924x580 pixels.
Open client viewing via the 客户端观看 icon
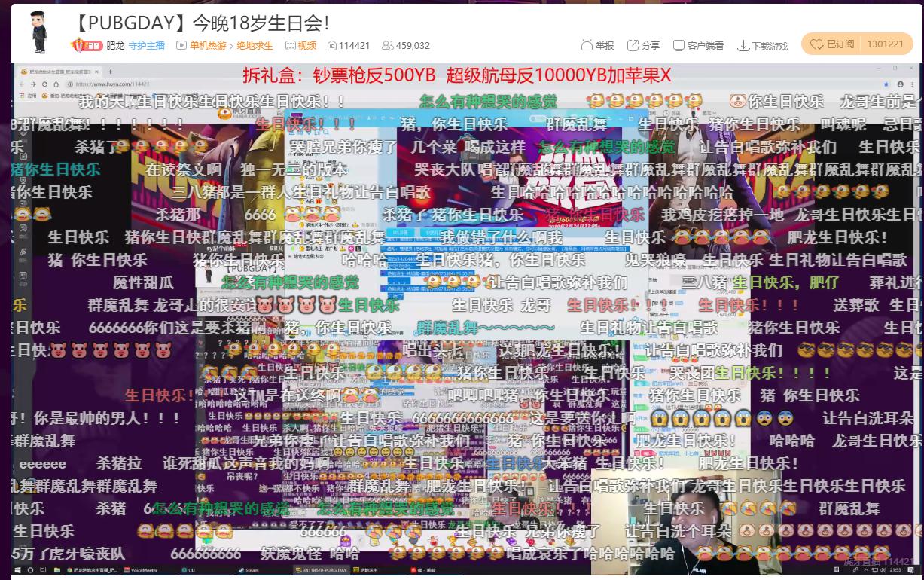[x=698, y=45]
